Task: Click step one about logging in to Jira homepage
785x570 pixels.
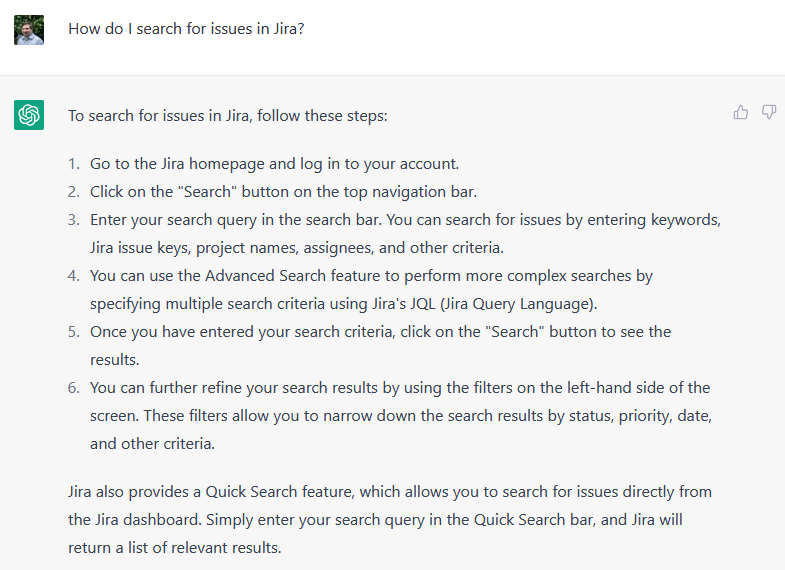Action: [x=274, y=164]
